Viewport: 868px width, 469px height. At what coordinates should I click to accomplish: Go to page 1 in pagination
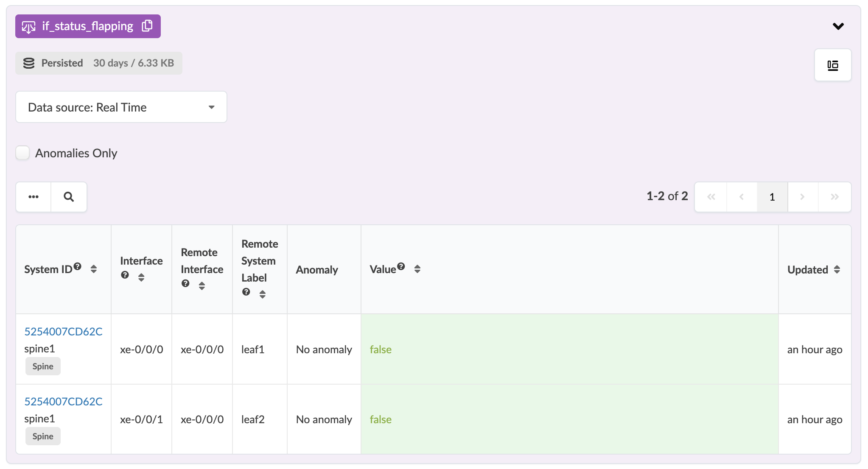point(772,197)
